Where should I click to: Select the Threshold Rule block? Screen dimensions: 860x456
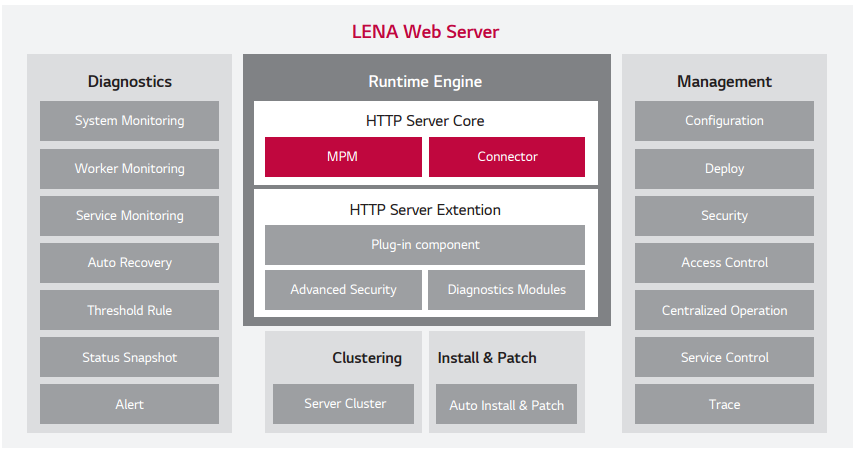click(129, 310)
